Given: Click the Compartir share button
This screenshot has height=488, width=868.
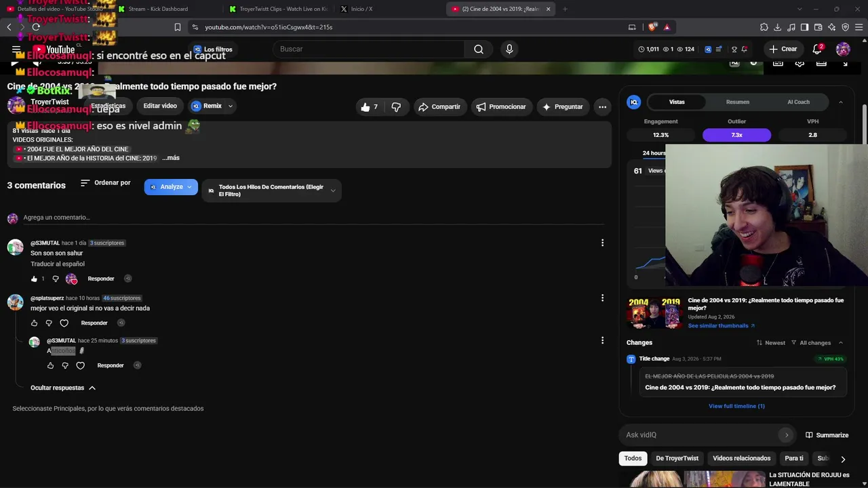Looking at the screenshot, I should (x=439, y=106).
